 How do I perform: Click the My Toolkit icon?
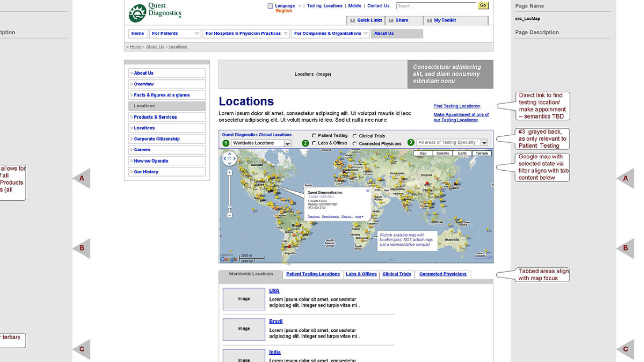[x=429, y=20]
